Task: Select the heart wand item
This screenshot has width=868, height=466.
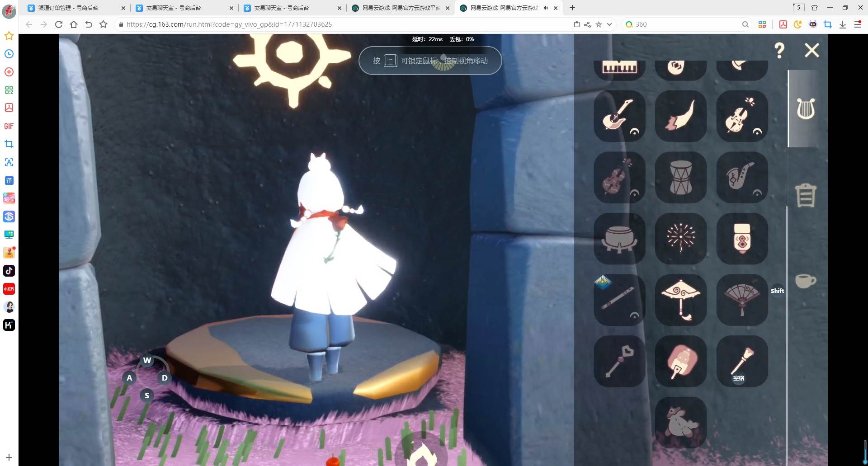Action: 619,361
